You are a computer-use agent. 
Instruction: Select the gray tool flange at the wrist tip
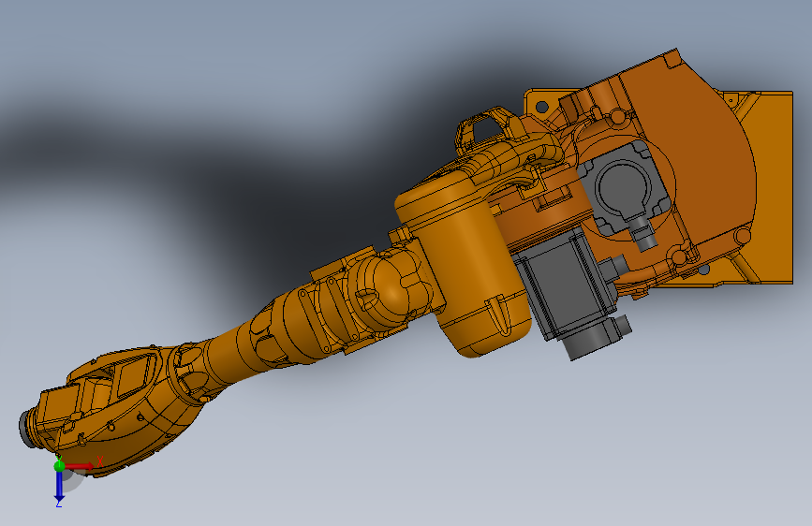tap(26, 429)
